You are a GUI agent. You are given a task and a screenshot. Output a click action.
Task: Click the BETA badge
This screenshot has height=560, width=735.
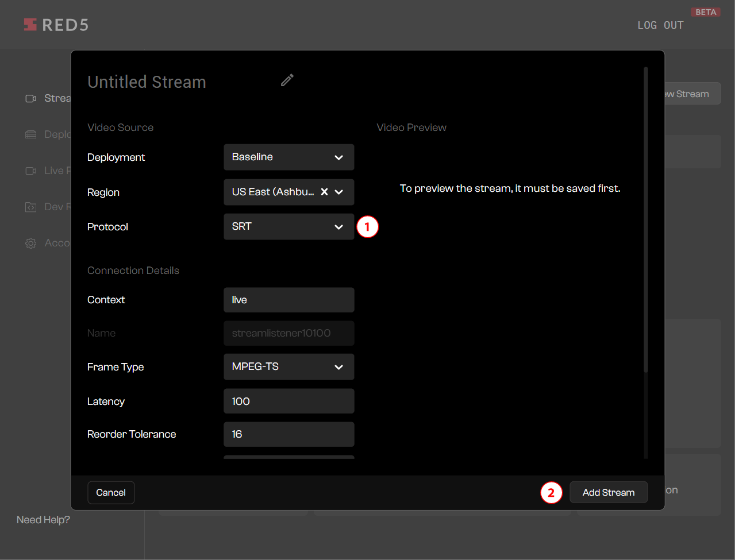tap(706, 12)
